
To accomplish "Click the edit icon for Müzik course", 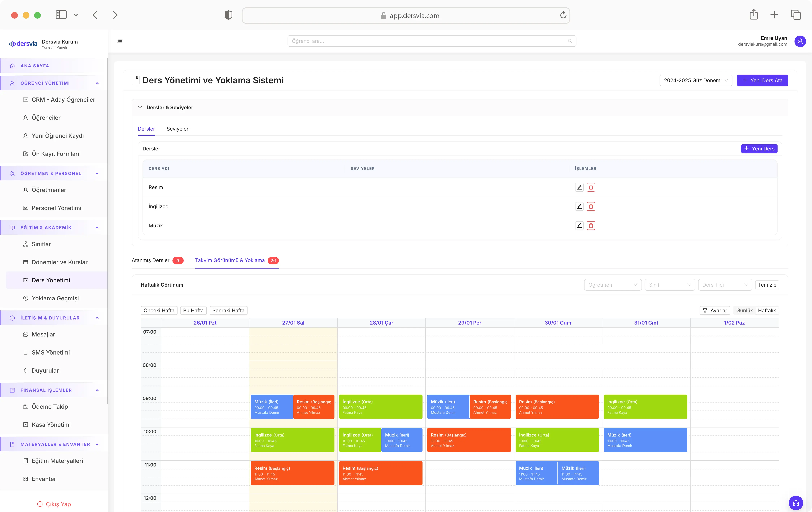I will 579,225.
